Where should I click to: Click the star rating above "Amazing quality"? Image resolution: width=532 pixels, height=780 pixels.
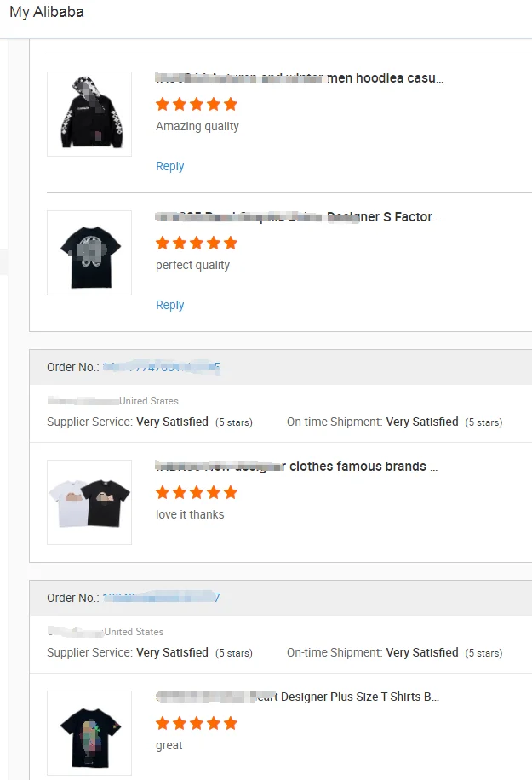coord(197,104)
